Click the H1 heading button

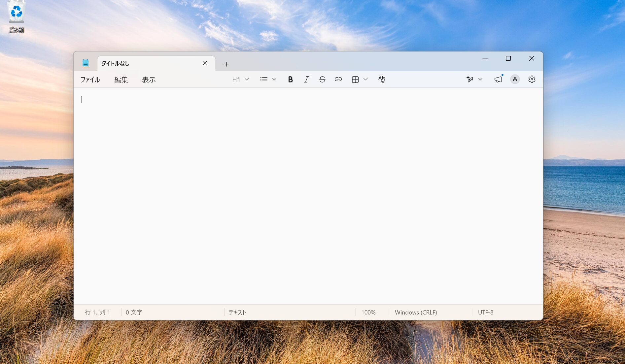click(236, 79)
